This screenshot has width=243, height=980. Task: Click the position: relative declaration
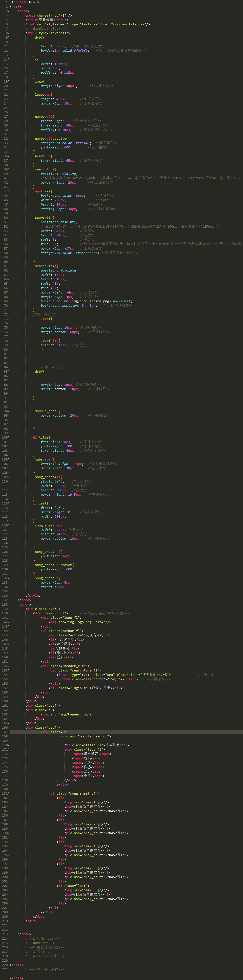coord(59,174)
